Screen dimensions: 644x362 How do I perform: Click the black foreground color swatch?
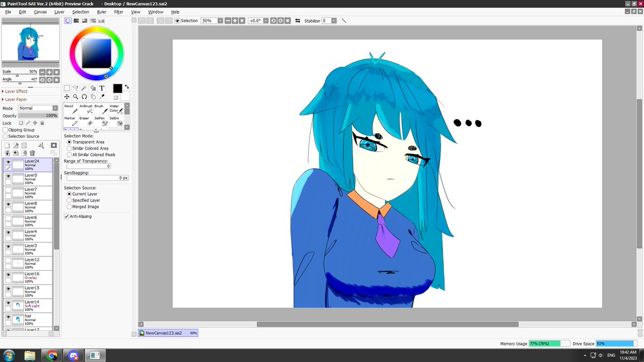point(118,88)
